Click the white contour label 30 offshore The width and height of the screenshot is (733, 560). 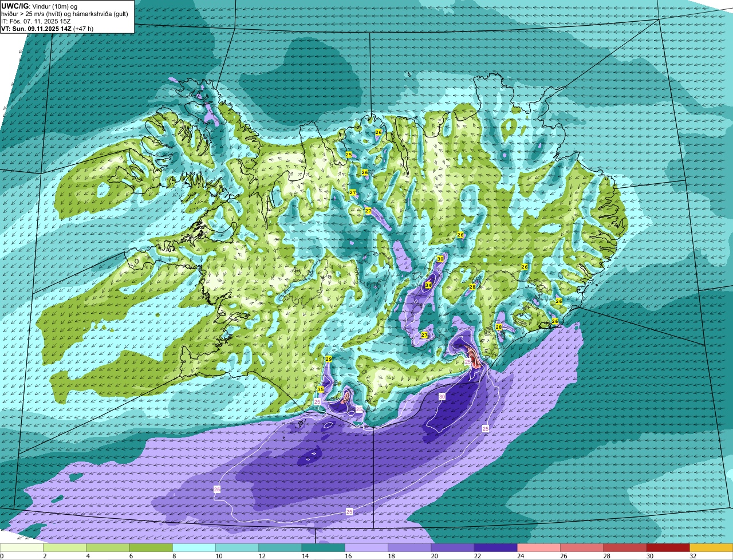[442, 397]
